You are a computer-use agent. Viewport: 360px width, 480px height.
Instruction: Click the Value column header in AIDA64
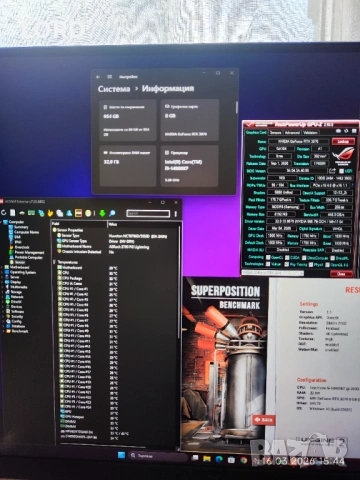(x=143, y=224)
